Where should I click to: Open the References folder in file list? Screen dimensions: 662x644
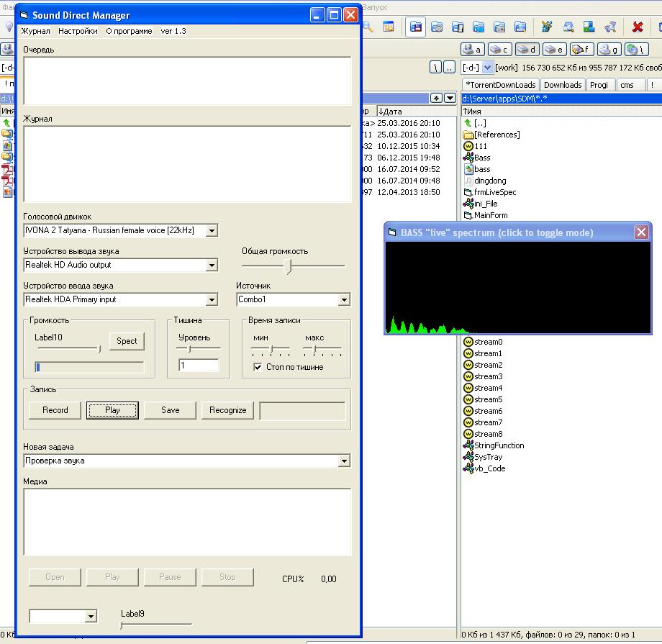coord(496,135)
